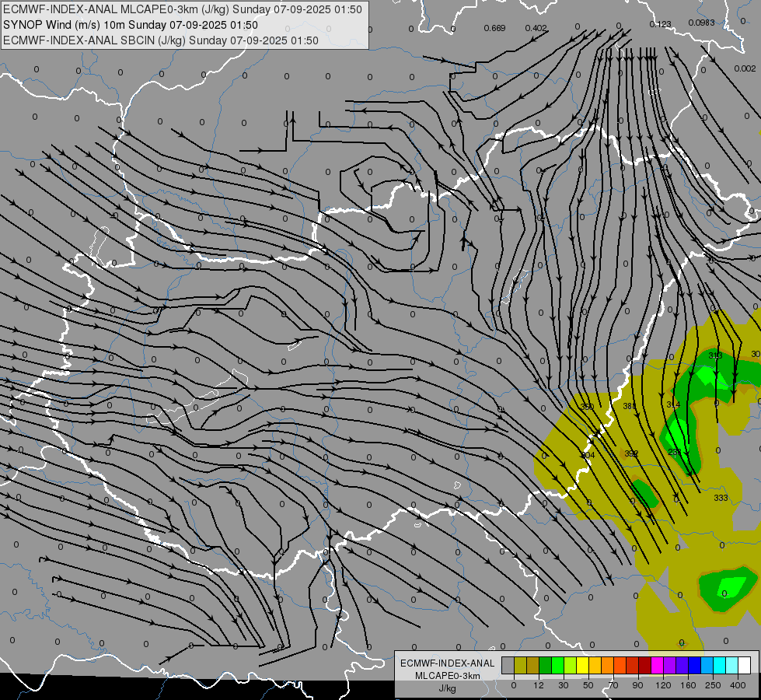Click the legend tick label 70

coord(613,685)
